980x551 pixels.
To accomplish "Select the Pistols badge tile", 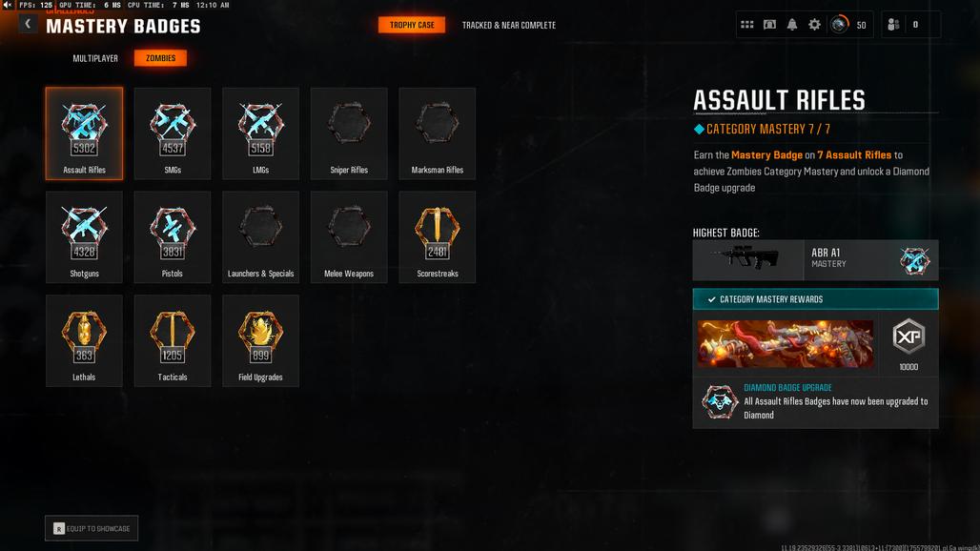I will [173, 237].
